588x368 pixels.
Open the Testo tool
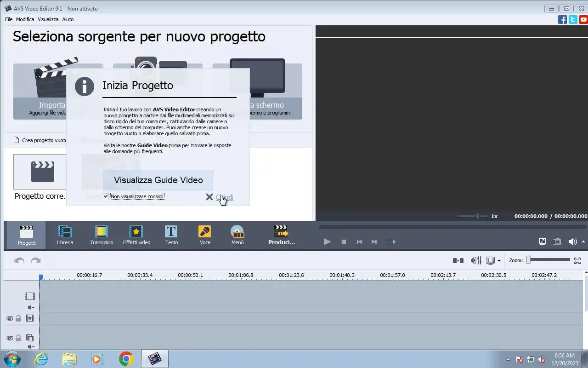[171, 235]
